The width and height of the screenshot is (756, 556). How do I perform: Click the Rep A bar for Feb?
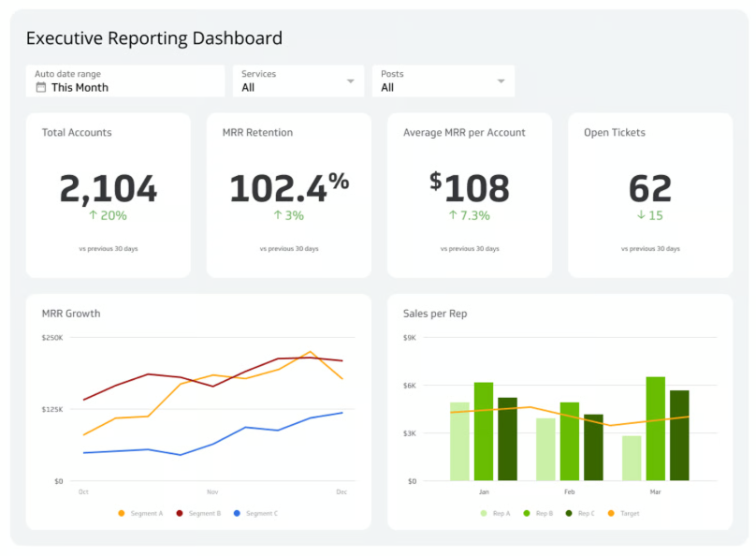click(545, 449)
